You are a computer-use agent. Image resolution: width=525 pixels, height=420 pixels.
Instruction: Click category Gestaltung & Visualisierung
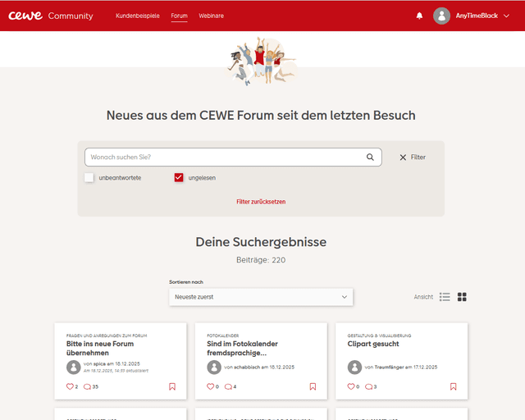[x=379, y=336]
